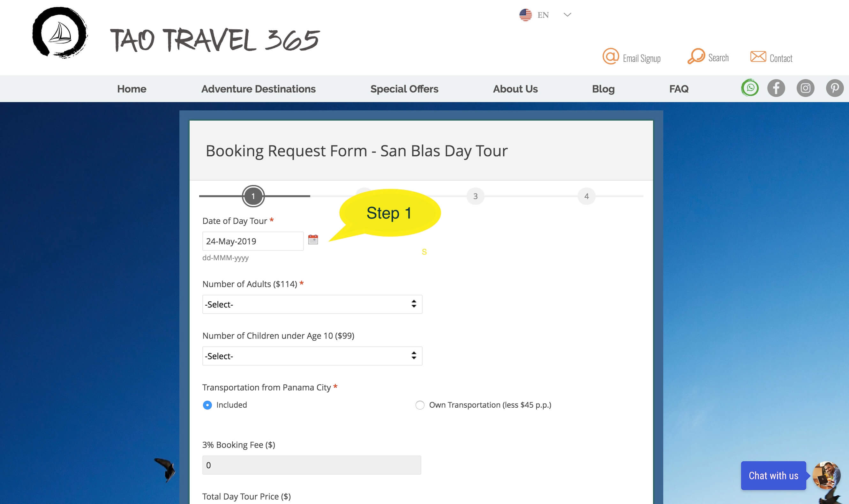Expand the EN language selector
This screenshot has width=849, height=504.
545,15
